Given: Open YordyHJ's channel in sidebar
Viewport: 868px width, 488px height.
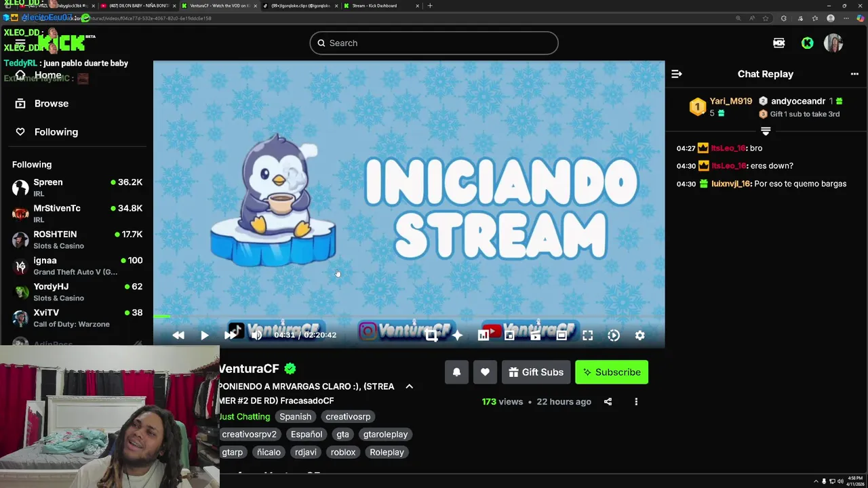Looking at the screenshot, I should coord(77,291).
